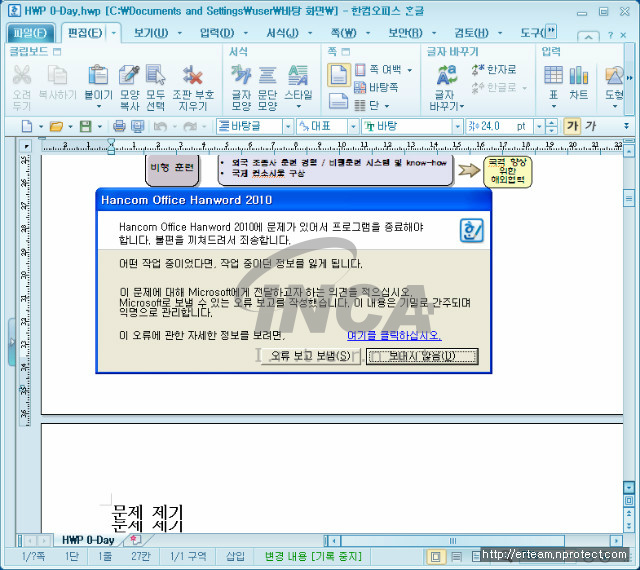640x570 pixels.
Task: Click the Style (스타일) icon
Action: coord(298,75)
